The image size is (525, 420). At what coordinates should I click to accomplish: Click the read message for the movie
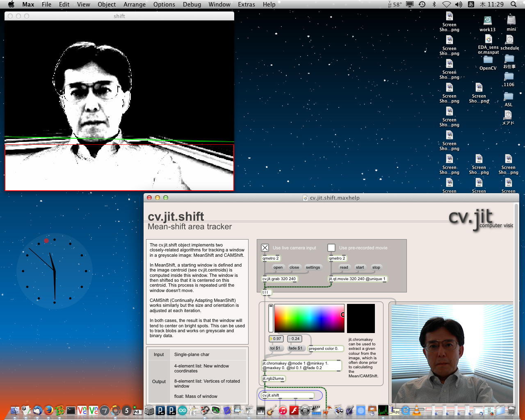click(x=344, y=267)
